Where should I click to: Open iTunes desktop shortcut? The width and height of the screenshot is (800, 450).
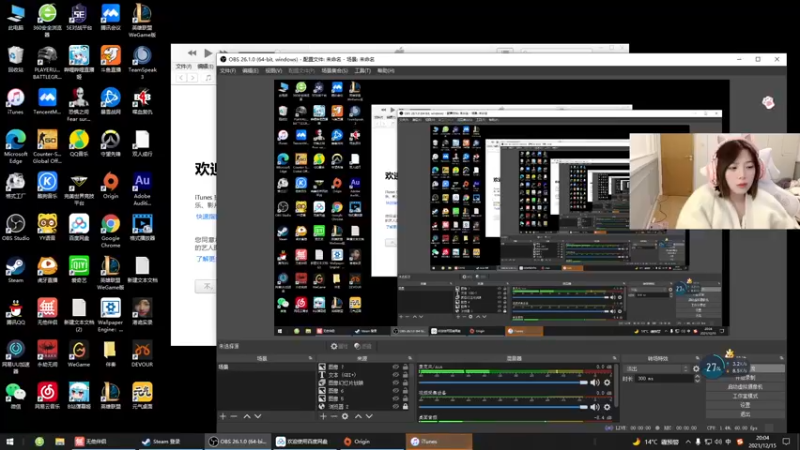[x=15, y=102]
